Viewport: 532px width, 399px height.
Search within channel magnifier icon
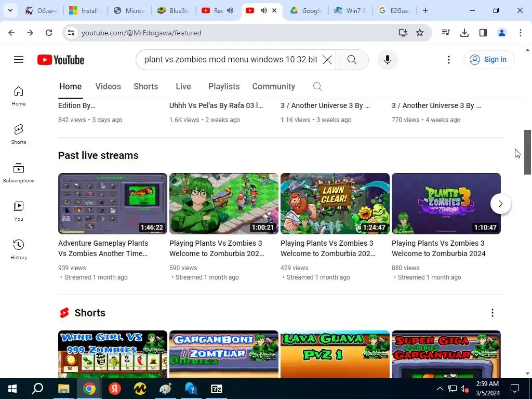coord(317,87)
